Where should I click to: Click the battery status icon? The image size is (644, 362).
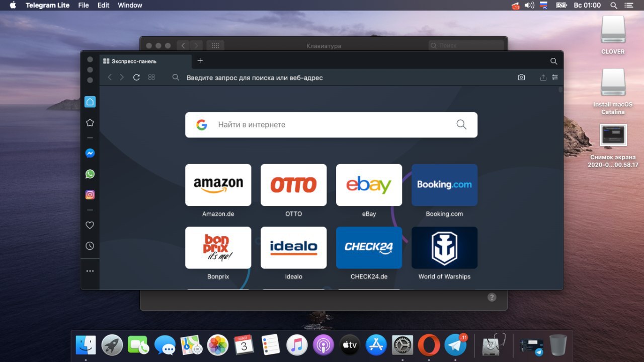coord(561,5)
